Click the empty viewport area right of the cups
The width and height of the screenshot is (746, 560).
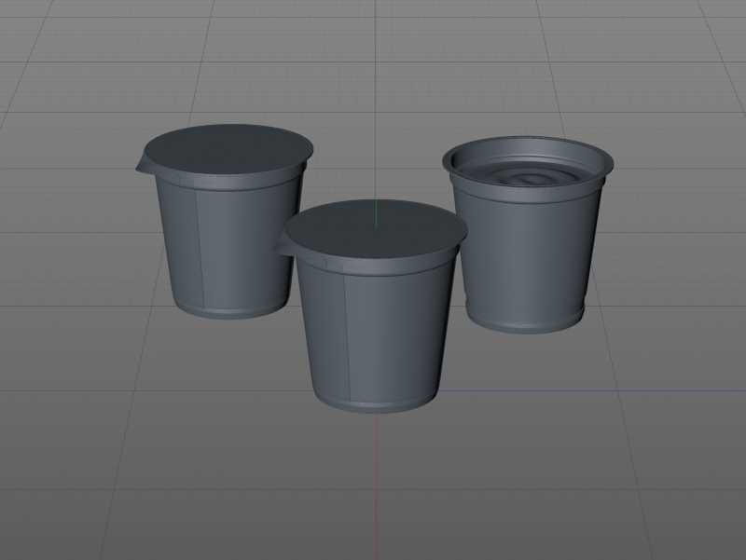coord(681,280)
